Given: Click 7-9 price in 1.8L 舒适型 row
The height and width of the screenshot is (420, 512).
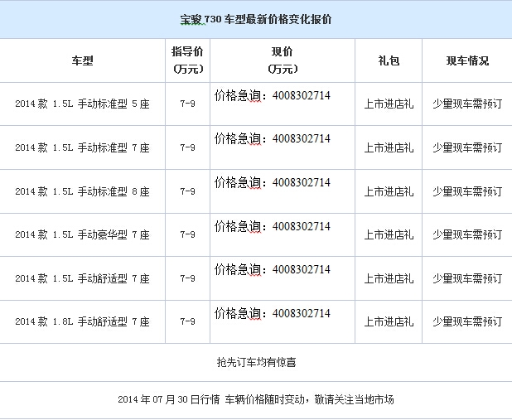Looking at the screenshot, I should (x=188, y=321).
